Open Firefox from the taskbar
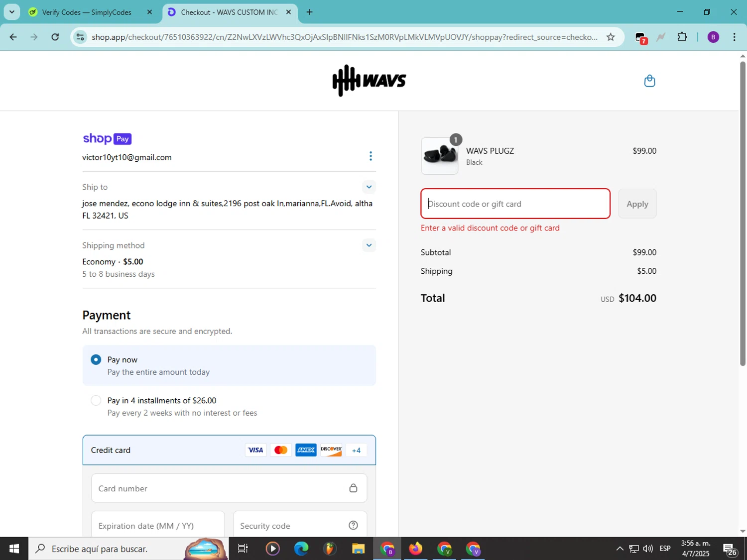 pyautogui.click(x=415, y=549)
